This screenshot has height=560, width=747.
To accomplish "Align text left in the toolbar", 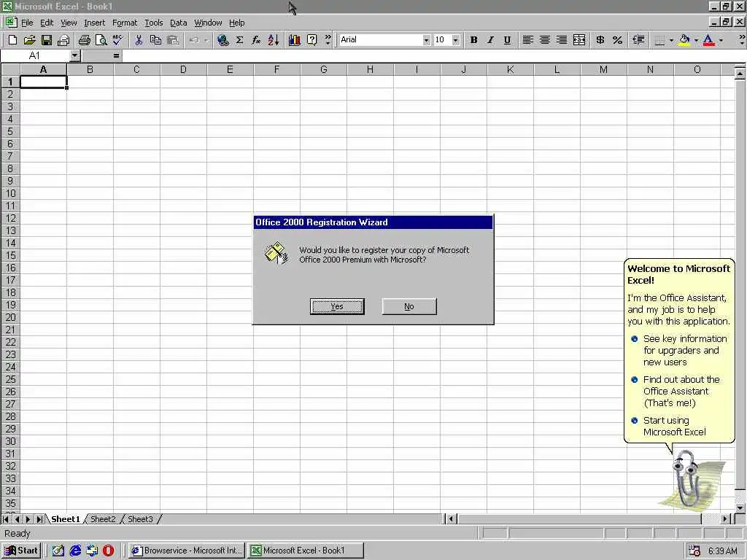I will tap(527, 40).
